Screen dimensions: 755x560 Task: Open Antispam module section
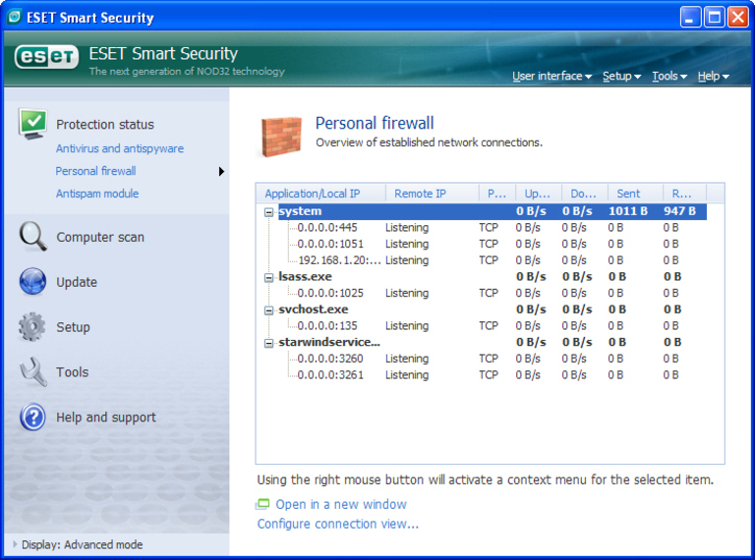97,194
